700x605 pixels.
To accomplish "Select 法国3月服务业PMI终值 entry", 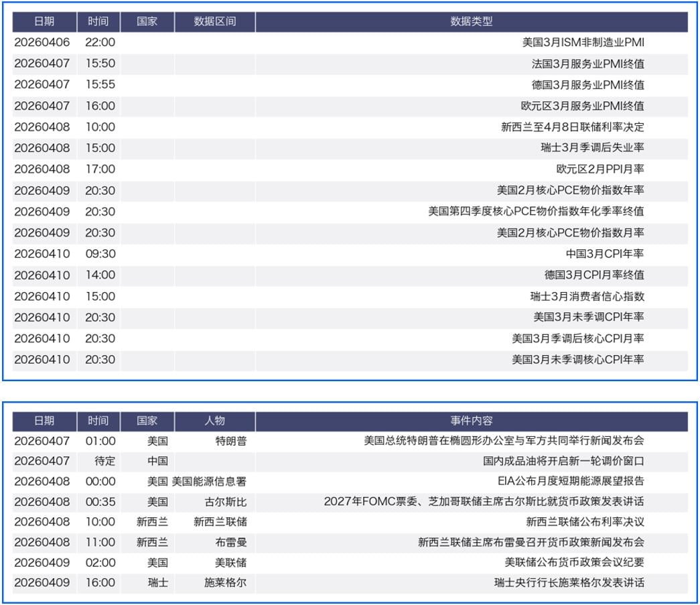I will [x=587, y=64].
